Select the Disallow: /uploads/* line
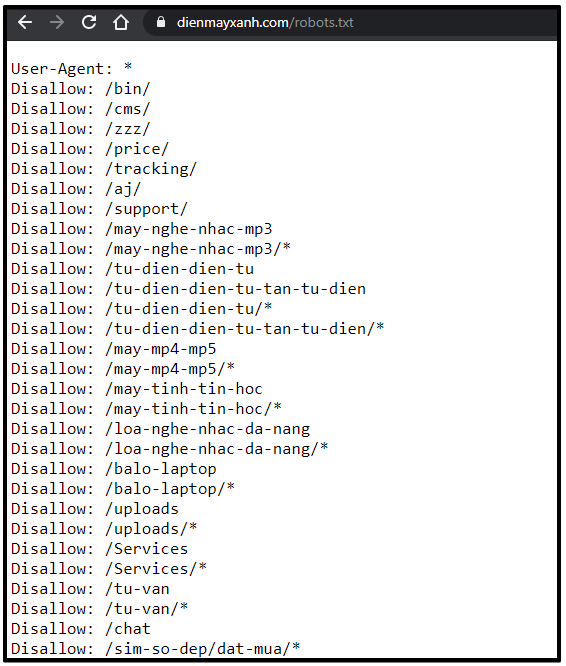566x666 pixels. [104, 528]
